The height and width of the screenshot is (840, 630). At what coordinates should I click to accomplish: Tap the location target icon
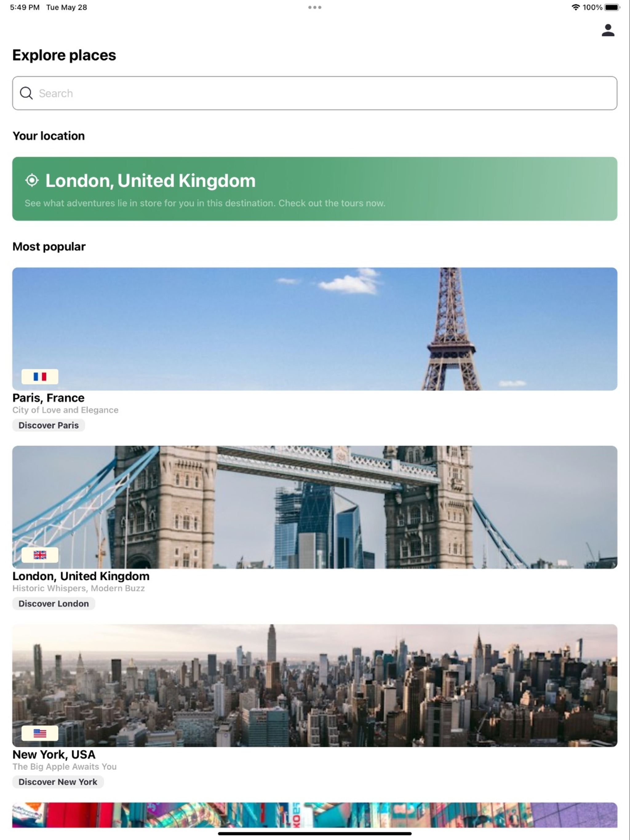32,180
